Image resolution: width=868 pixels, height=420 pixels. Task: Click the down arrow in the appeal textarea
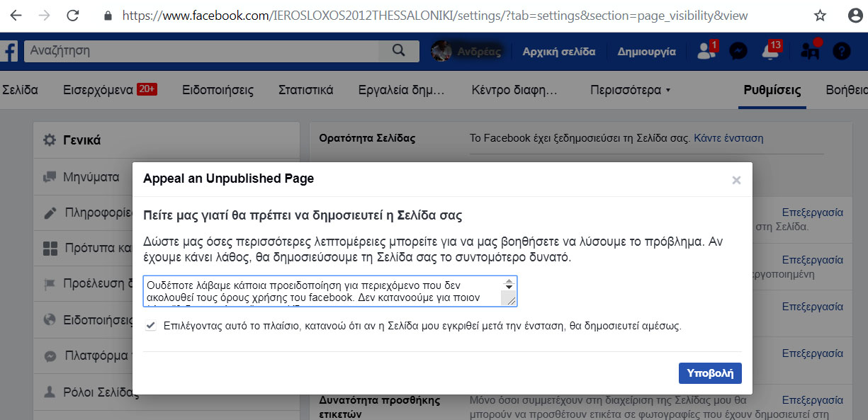(x=509, y=288)
